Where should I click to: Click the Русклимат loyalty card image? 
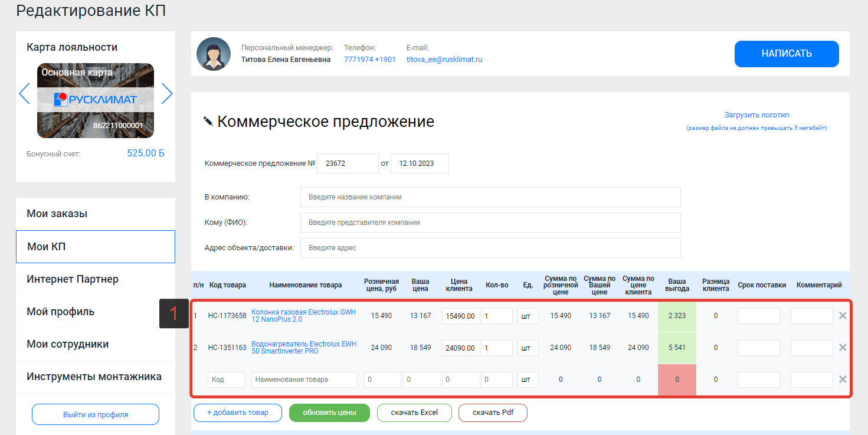[x=96, y=101]
